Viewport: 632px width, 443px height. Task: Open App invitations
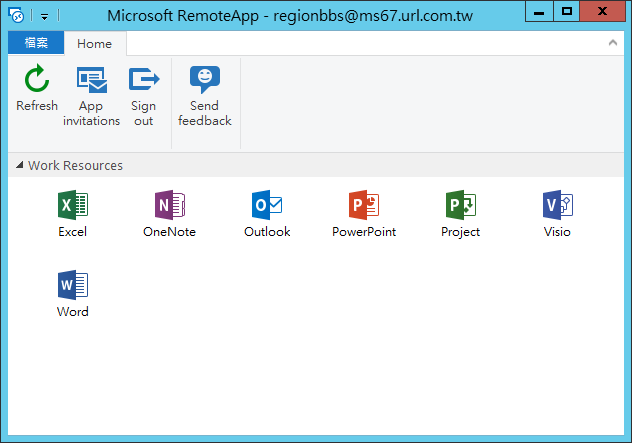point(91,96)
